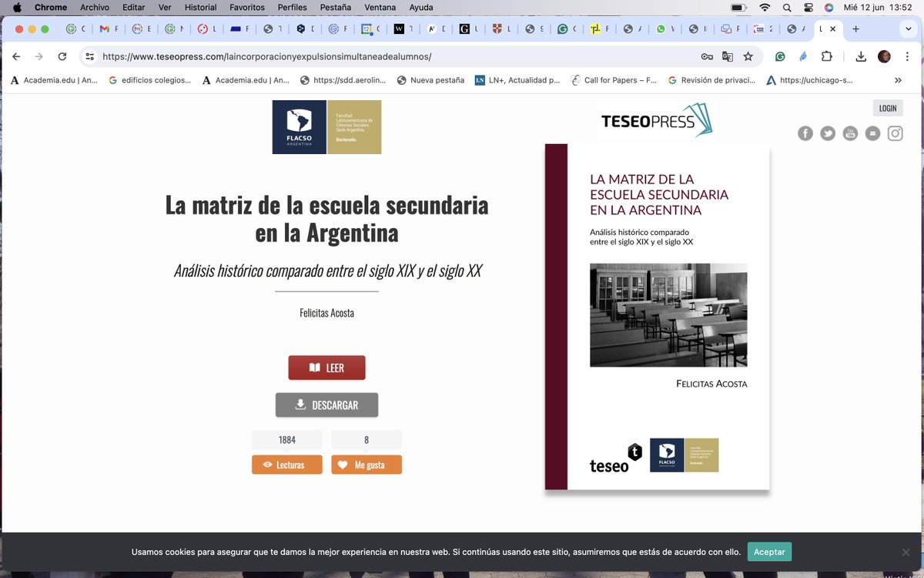
Task: Open the Favoritos menu
Action: pyautogui.click(x=247, y=7)
